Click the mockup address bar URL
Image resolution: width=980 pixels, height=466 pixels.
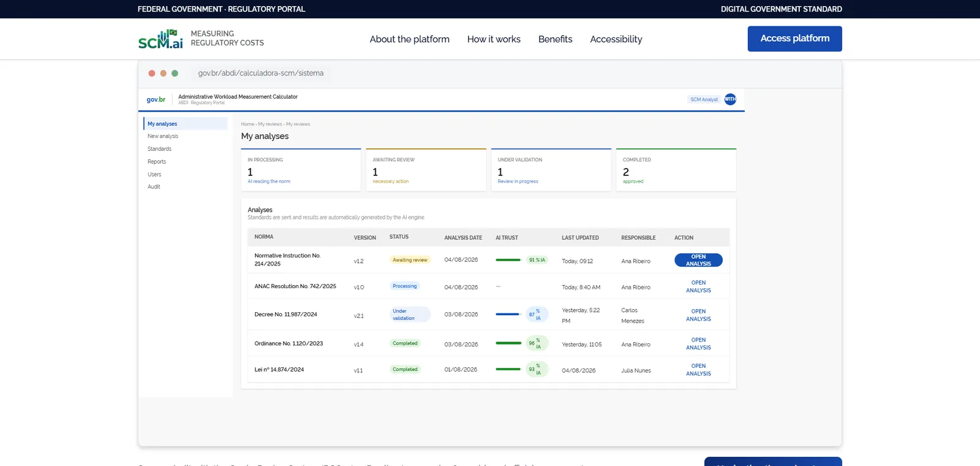(x=260, y=73)
